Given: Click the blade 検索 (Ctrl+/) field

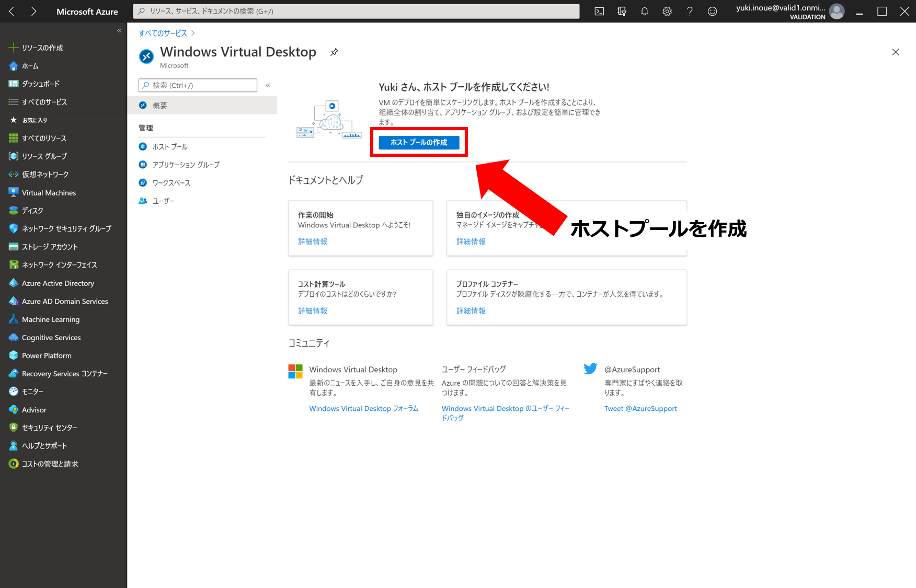Looking at the screenshot, I should point(198,85).
